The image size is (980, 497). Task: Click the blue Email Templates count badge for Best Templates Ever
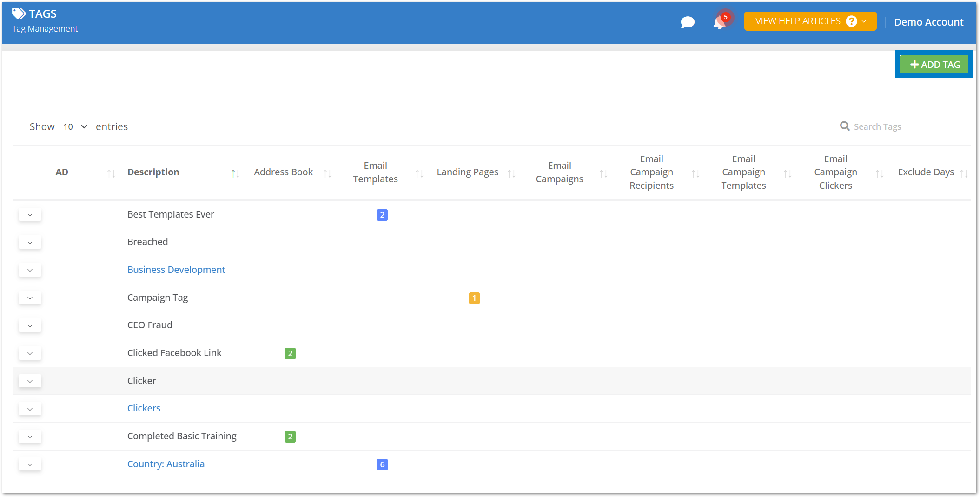click(x=382, y=215)
